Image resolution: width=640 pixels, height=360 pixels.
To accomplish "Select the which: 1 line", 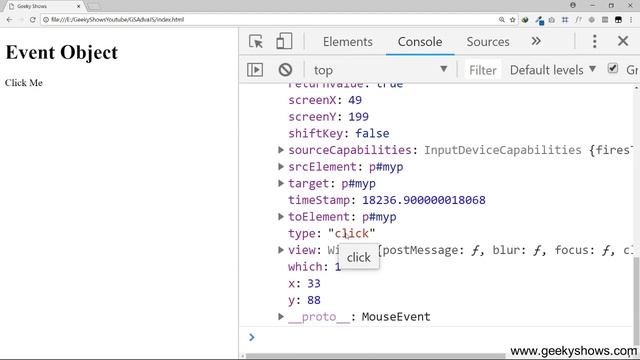I will coord(315,267).
